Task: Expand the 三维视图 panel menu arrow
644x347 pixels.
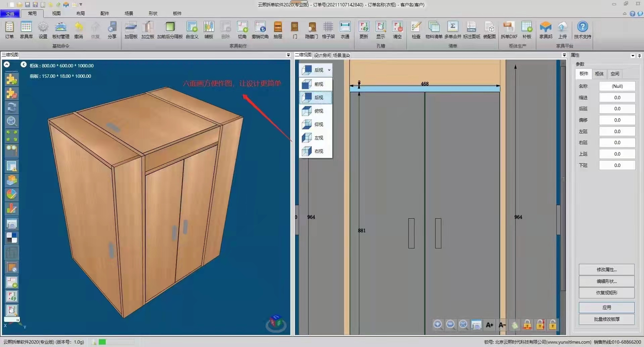Action: point(288,55)
